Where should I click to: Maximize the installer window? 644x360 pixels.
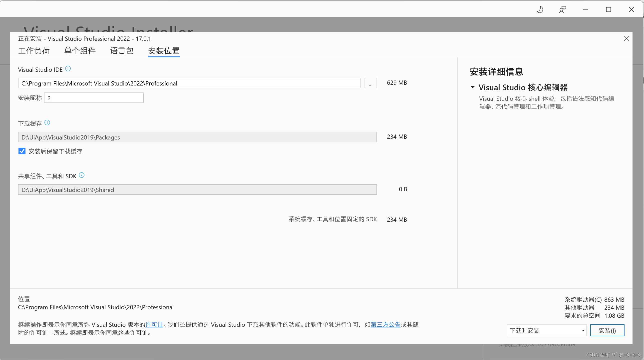pyautogui.click(x=609, y=9)
